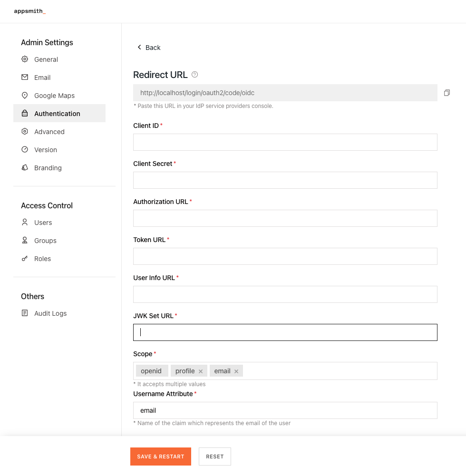Click the Users person icon under Access Control
This screenshot has height=476, width=466.
(25, 223)
